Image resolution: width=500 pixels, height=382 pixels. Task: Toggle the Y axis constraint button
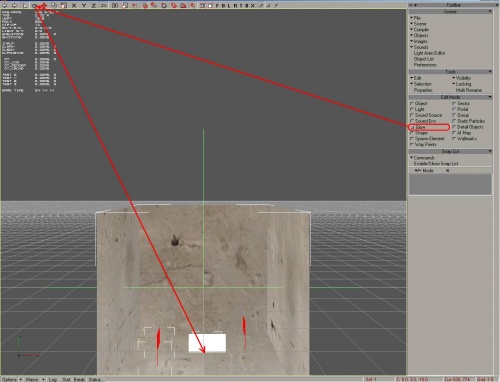click(84, 5)
